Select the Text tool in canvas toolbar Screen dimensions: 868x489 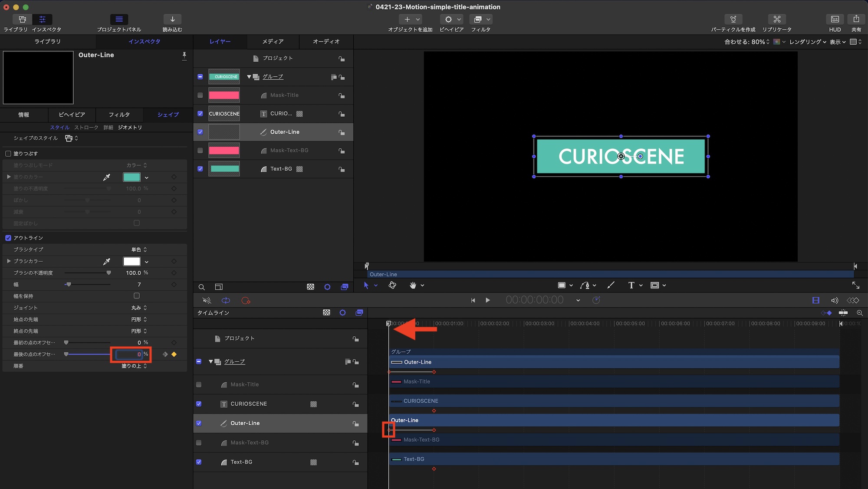(x=631, y=285)
